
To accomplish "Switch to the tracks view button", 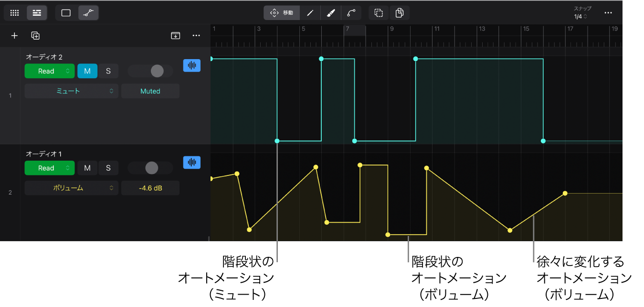I will [37, 13].
